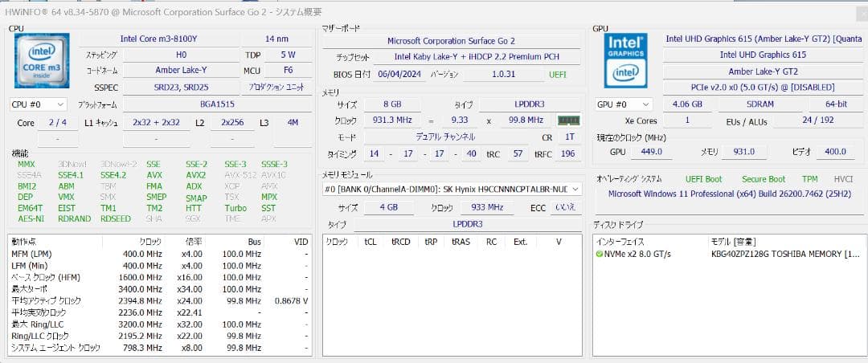This screenshot has height=363, width=868.
Task: Click the MCU F6 value
Action: coord(288,71)
